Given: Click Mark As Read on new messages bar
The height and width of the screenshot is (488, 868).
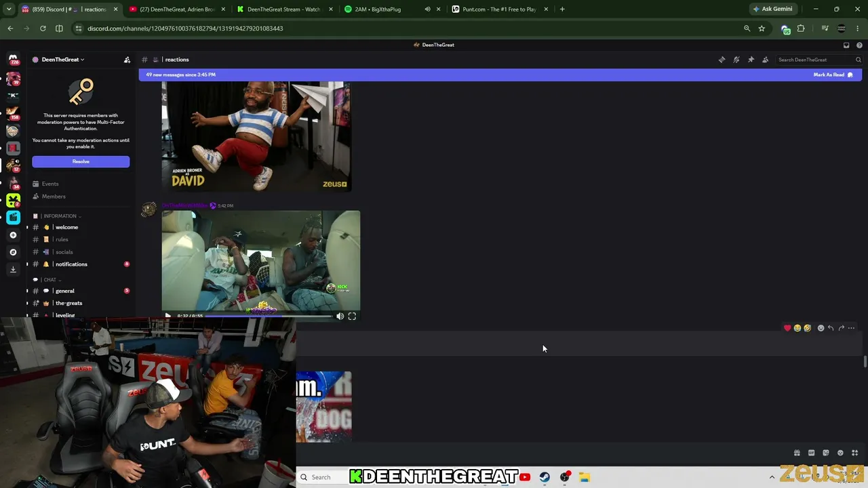Looking at the screenshot, I should [833, 75].
